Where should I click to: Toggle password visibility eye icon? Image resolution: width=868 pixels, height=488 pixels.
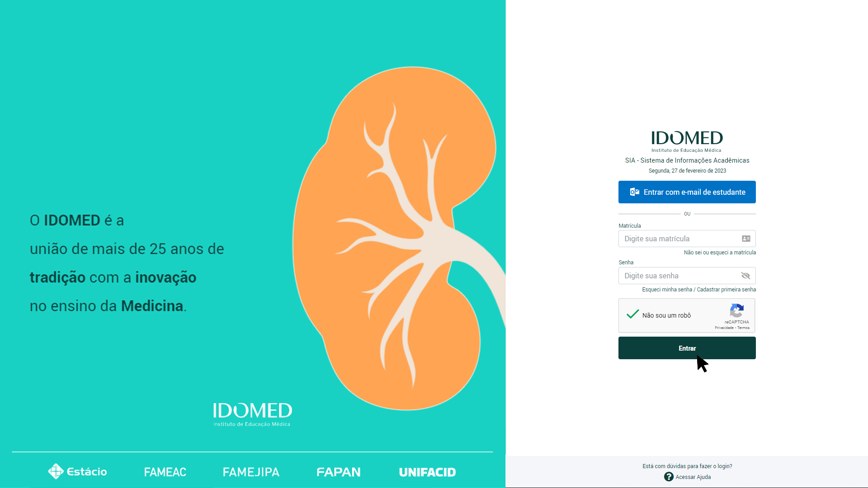click(x=745, y=276)
